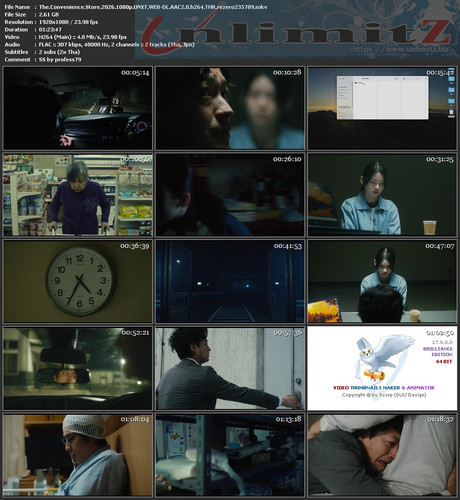Click the resolution value 1920x1080 / 23.98 fps
460x500 pixels.
pyautogui.click(x=68, y=22)
